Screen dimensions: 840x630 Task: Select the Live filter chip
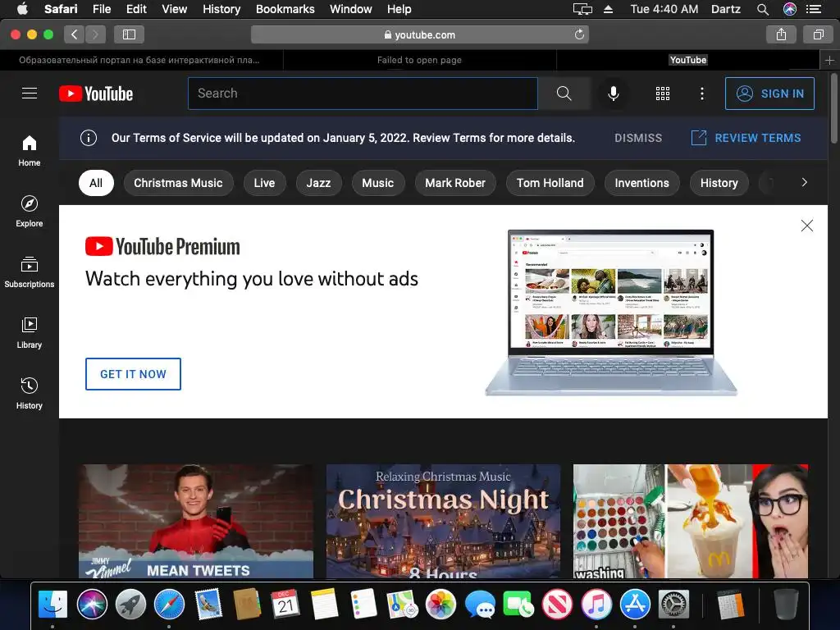pyautogui.click(x=264, y=183)
